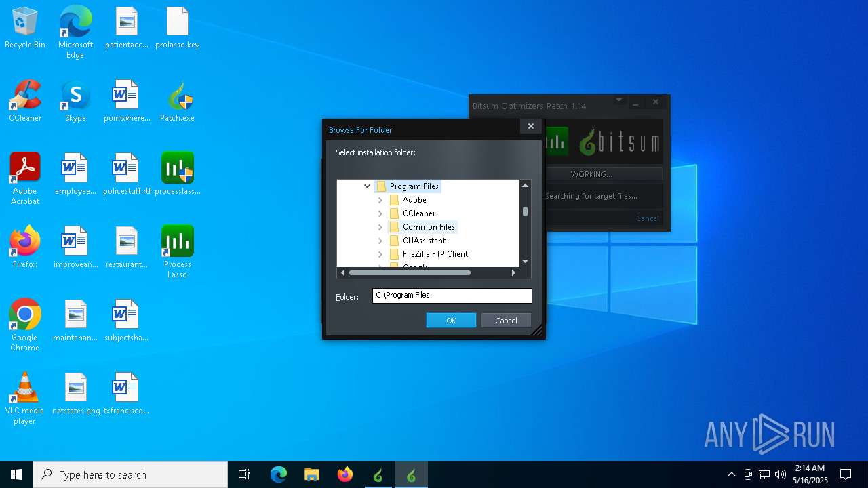
Task: Open the Skype desktop shortcut
Action: point(75,102)
